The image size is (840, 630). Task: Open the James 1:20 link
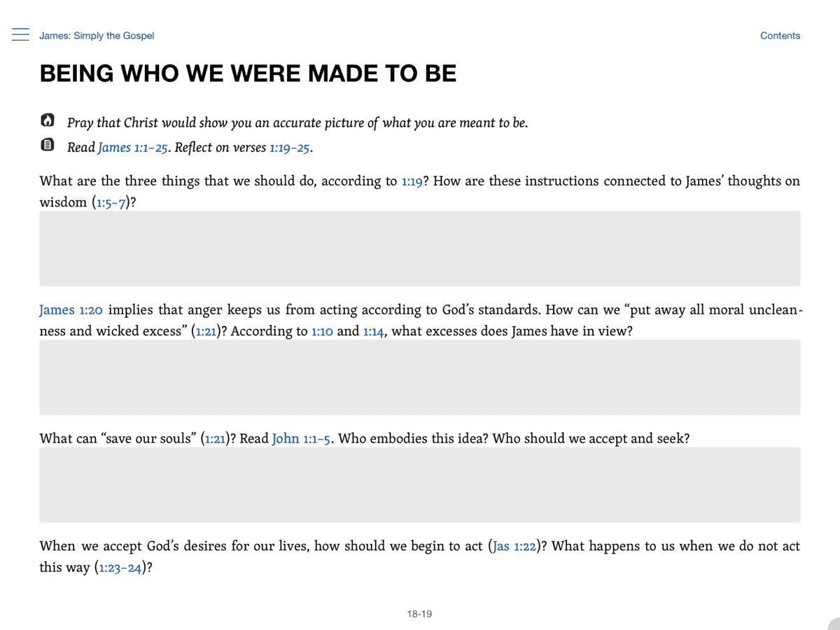[71, 310]
